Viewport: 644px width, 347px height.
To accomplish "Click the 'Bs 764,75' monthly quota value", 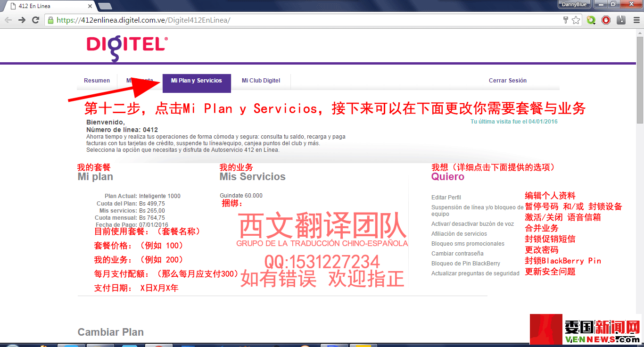I will 152,218.
